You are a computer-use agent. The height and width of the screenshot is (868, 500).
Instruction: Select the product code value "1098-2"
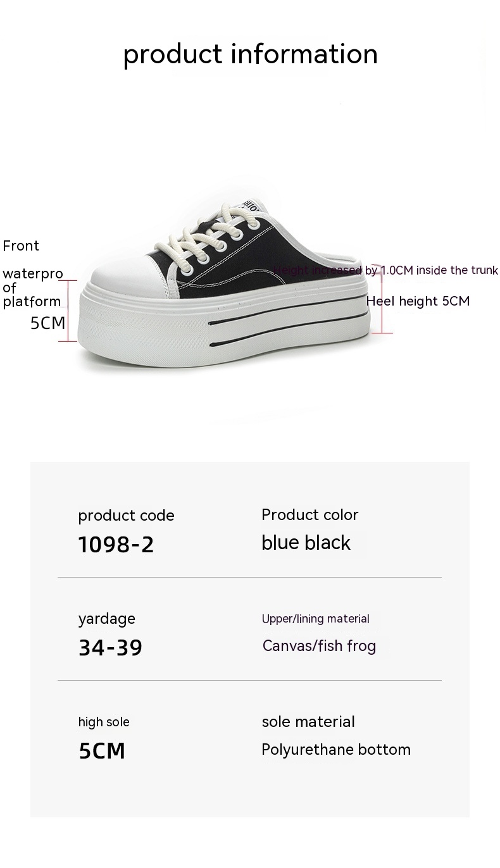(116, 544)
